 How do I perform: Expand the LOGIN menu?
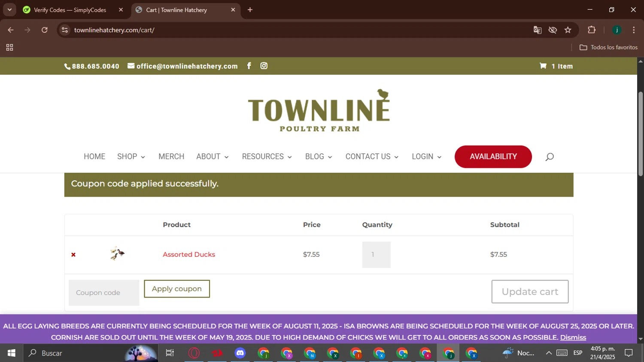tap(427, 157)
